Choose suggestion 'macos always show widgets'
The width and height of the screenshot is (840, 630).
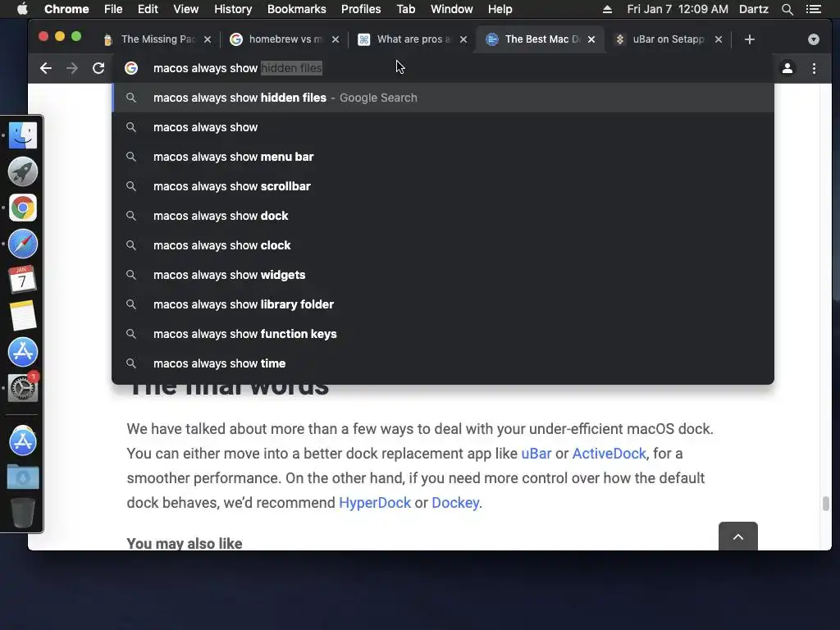coord(442,274)
